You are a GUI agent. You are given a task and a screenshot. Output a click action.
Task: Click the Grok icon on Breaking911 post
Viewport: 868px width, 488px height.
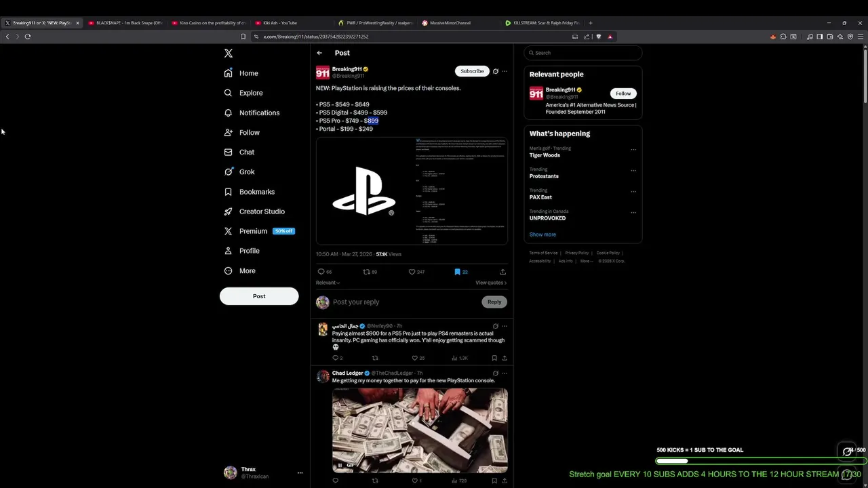[x=496, y=71]
